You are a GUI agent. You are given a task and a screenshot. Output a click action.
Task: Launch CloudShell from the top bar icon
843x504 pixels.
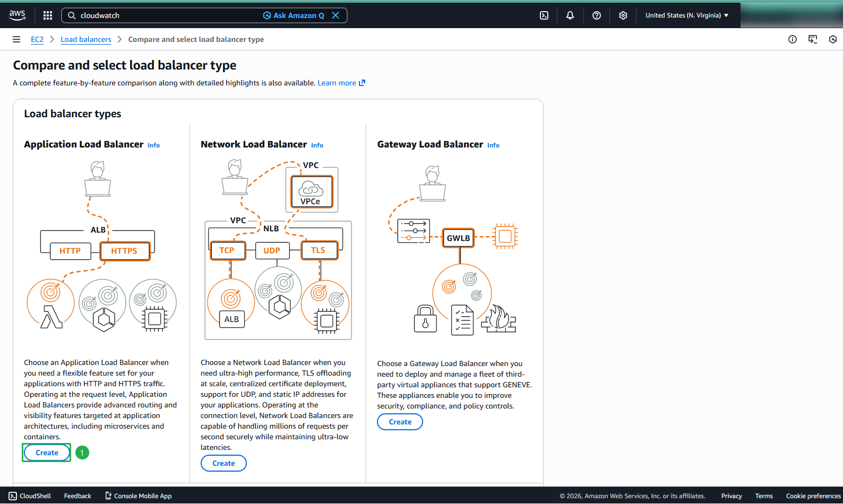544,15
